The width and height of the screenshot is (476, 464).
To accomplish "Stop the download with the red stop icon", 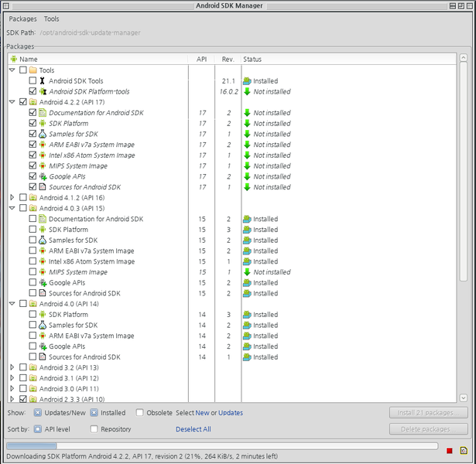I will pos(449,450).
